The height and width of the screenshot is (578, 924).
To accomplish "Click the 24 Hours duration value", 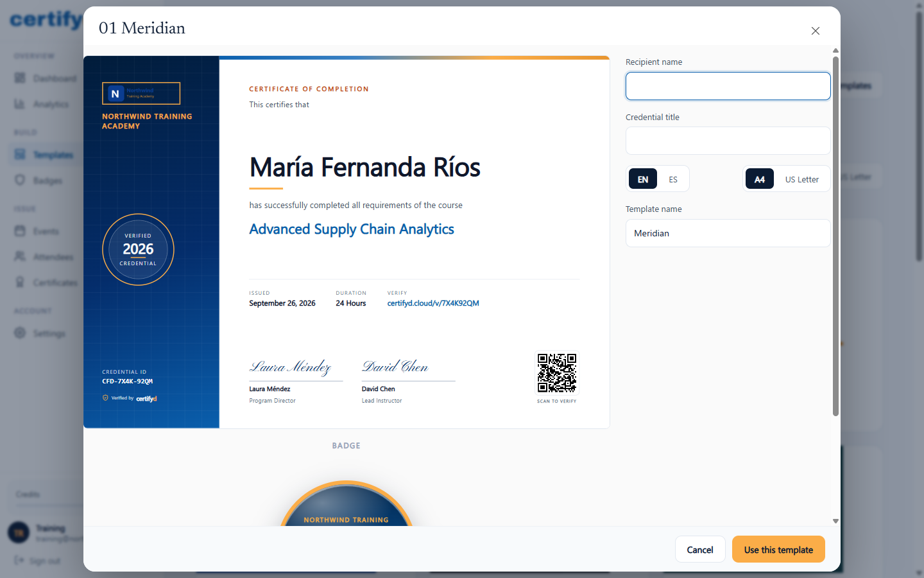I will pyautogui.click(x=351, y=303).
